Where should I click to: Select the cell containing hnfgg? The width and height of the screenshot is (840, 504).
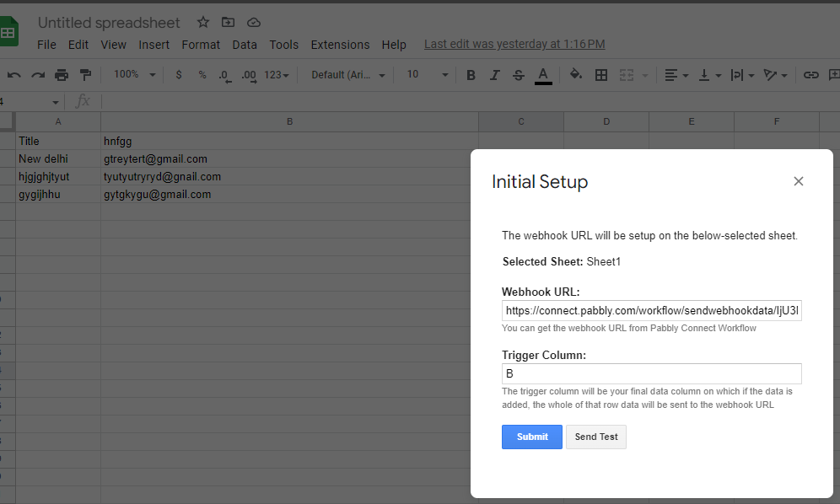pos(290,142)
